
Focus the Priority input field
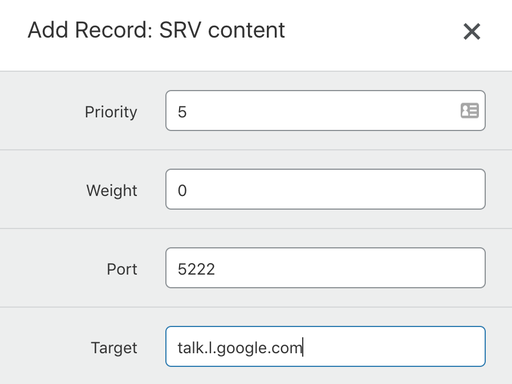pos(325,111)
